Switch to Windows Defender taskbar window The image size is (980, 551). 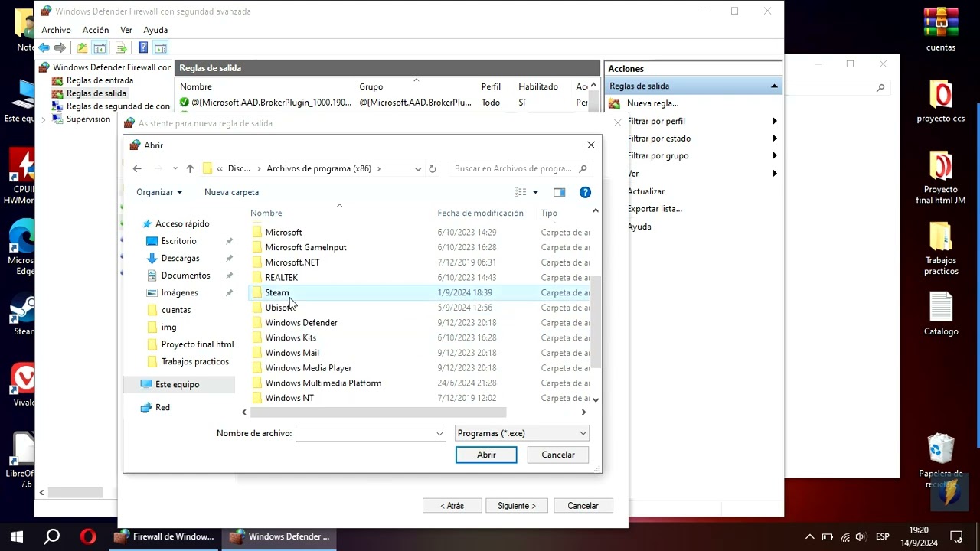(x=279, y=536)
